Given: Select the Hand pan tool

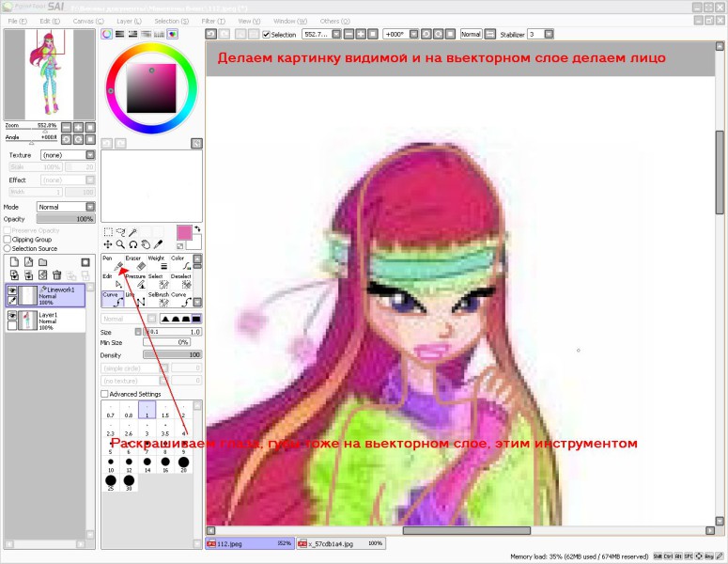Looking at the screenshot, I should (x=146, y=244).
